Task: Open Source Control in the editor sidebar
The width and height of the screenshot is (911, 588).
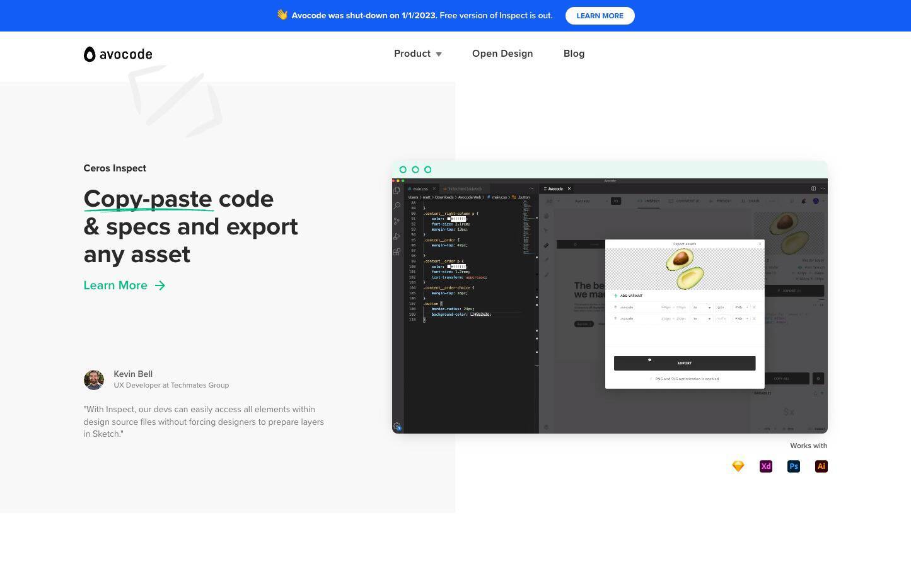Action: (x=397, y=221)
